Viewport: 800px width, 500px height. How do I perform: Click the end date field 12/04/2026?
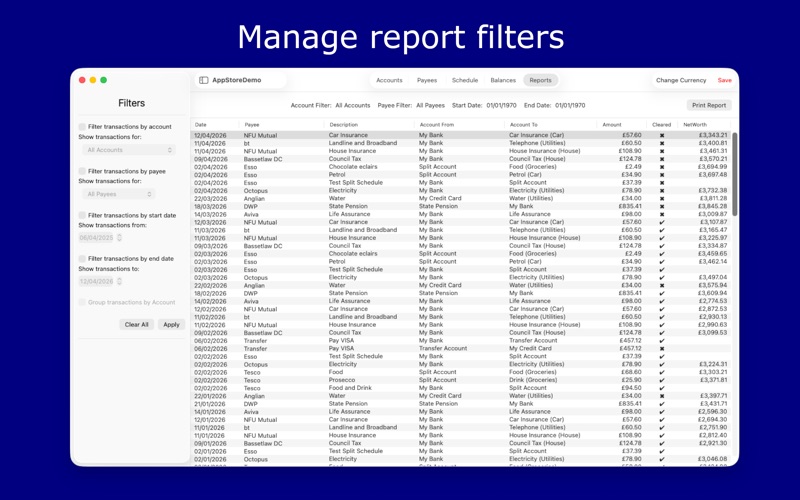[x=96, y=281]
